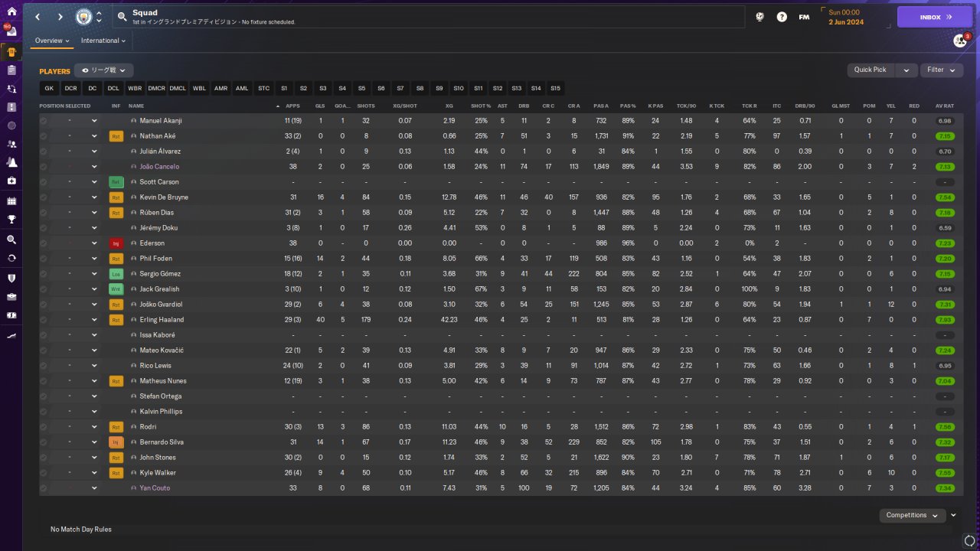Screen dimensions: 980x551
Task: Open the Overview dropdown
Action: click(x=52, y=41)
